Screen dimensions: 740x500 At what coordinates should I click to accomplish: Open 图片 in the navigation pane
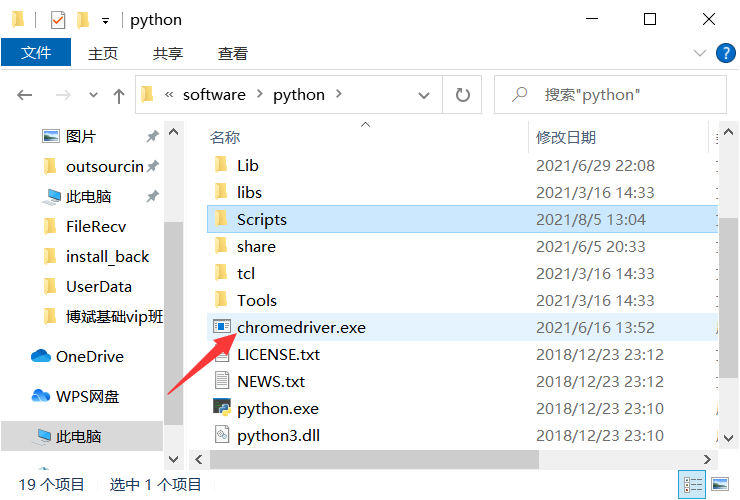[x=81, y=136]
